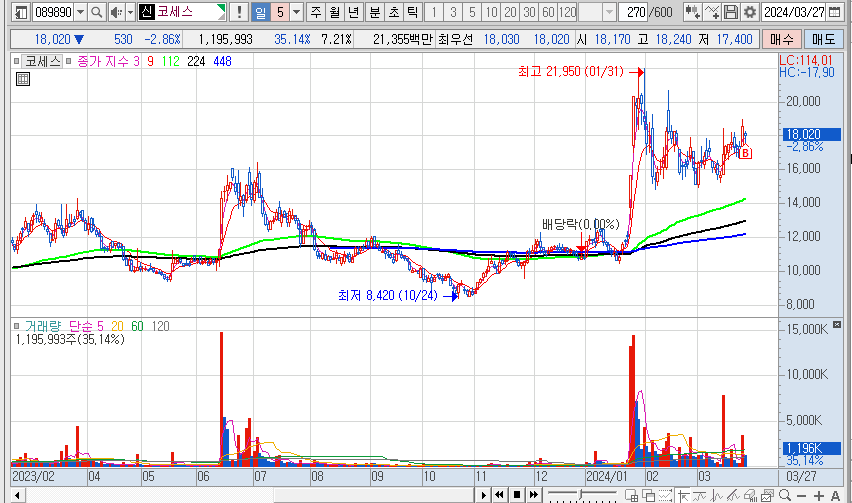Image resolution: width=852 pixels, height=503 pixels.
Task: Select the 초 (second) period button
Action: (x=393, y=11)
